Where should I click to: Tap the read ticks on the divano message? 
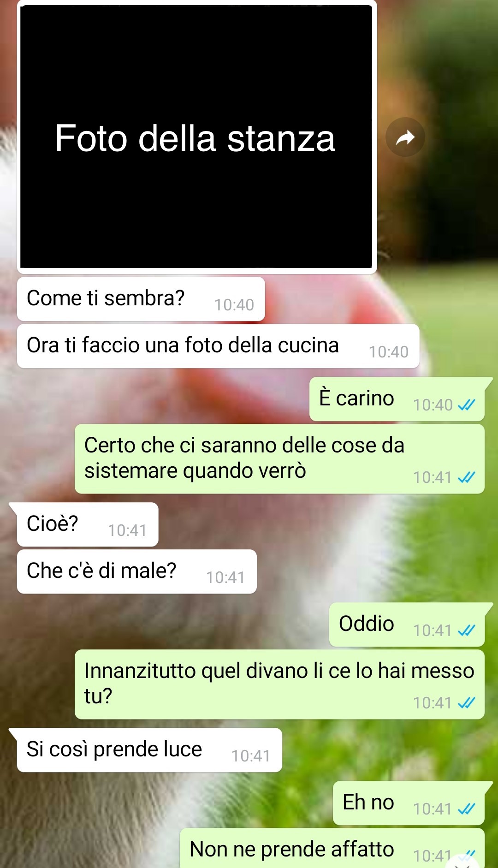(x=466, y=703)
